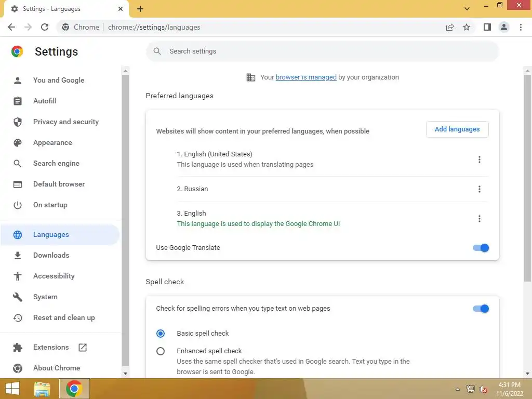Screen dimensions: 532x399
Task: Click the Chrome logo beside Settings title
Action: pos(17,51)
